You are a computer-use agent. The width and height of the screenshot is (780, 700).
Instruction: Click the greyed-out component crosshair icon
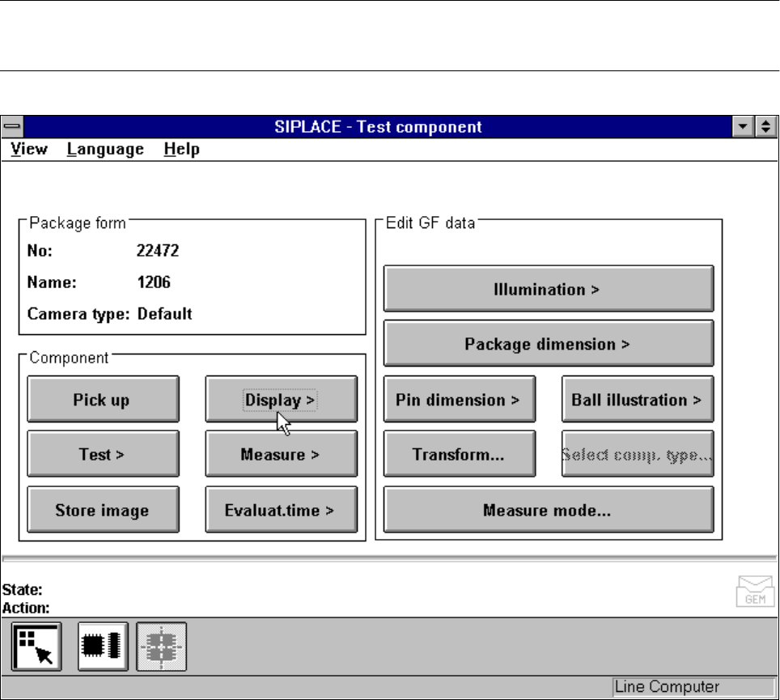[x=162, y=647]
